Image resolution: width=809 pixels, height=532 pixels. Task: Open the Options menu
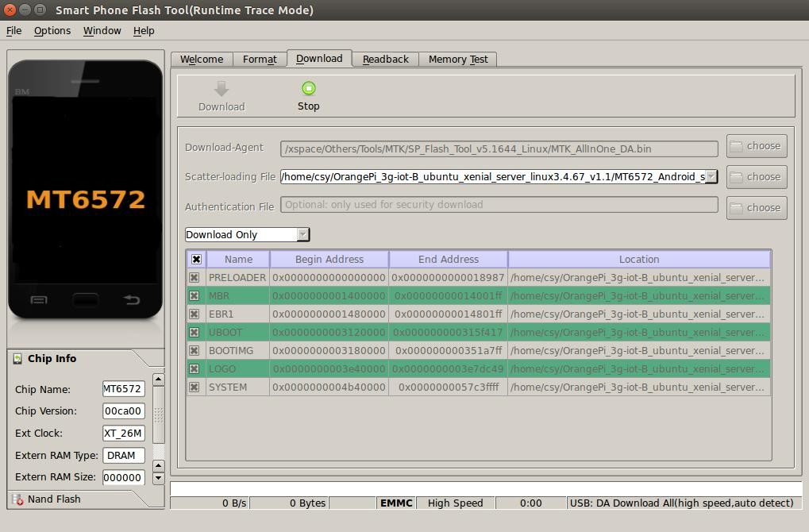click(52, 30)
